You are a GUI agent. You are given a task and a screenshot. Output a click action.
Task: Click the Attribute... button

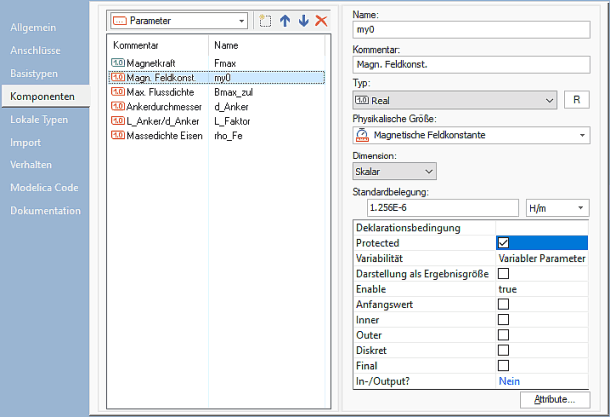[553, 400]
